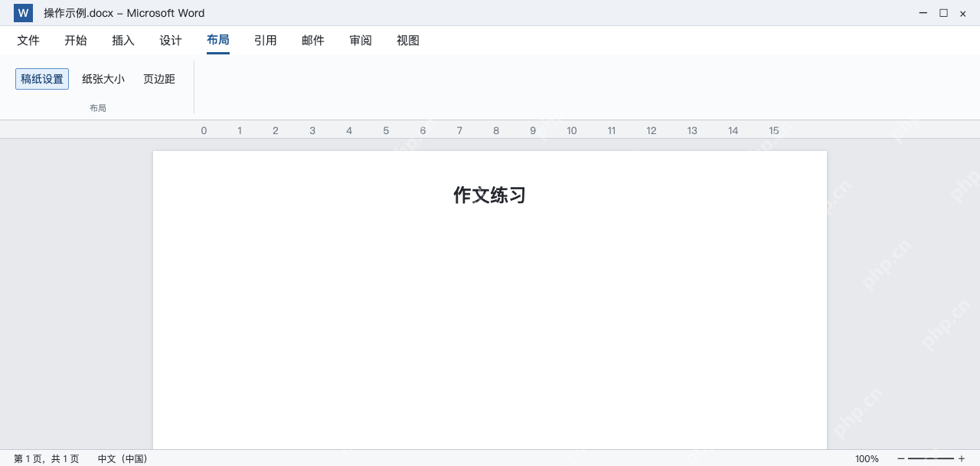Click the 第 1 页，共 1 页 status entry

(47, 458)
